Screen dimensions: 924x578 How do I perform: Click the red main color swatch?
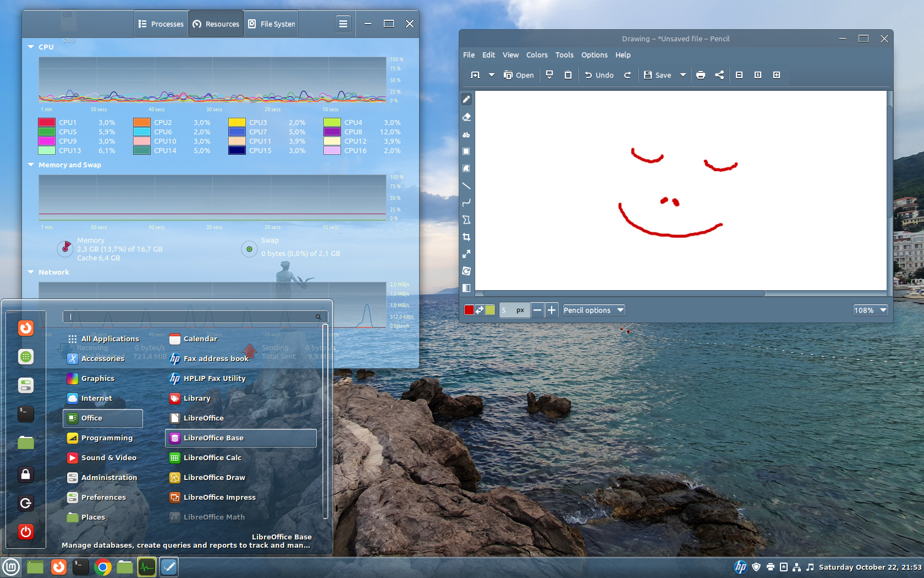click(x=469, y=310)
